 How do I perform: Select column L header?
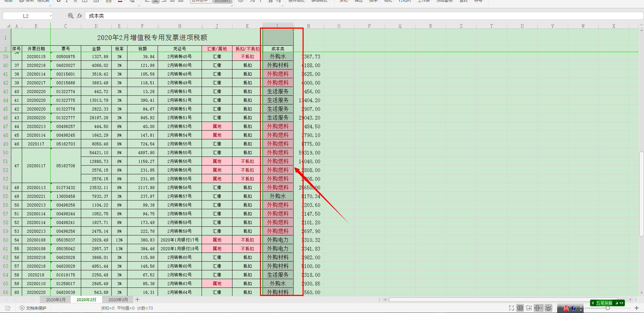[278, 26]
